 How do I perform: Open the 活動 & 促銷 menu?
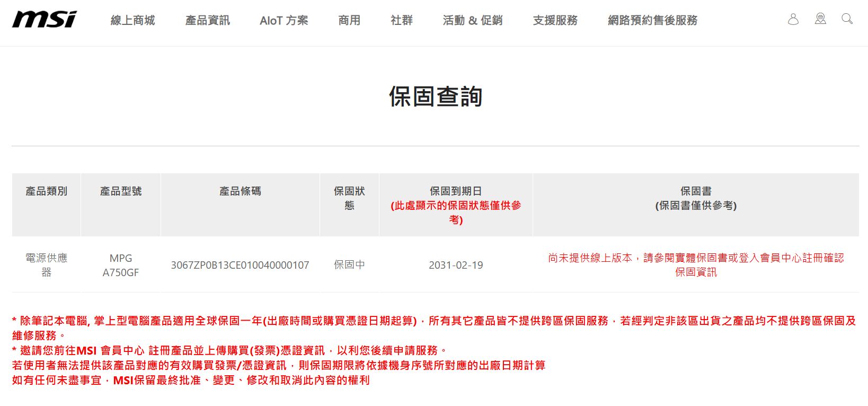click(473, 20)
